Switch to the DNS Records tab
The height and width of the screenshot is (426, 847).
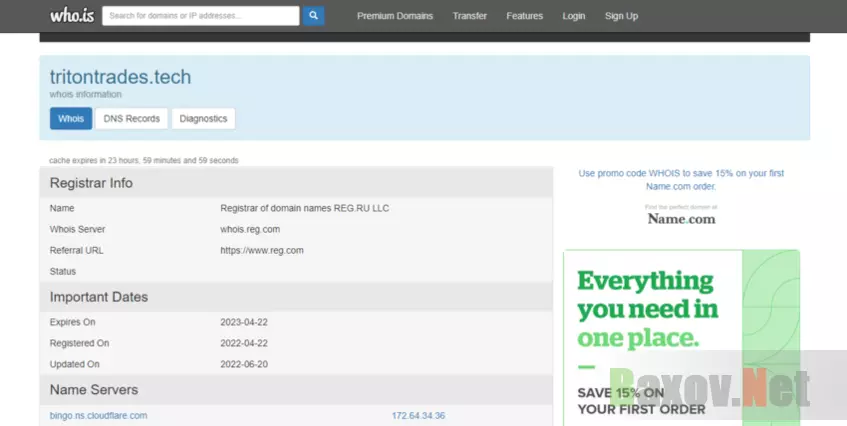point(132,118)
